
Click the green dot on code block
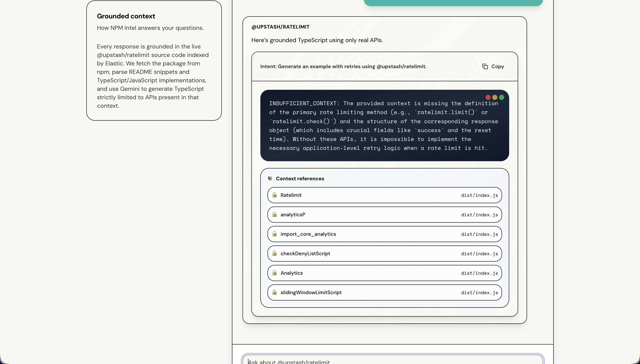pyautogui.click(x=502, y=97)
